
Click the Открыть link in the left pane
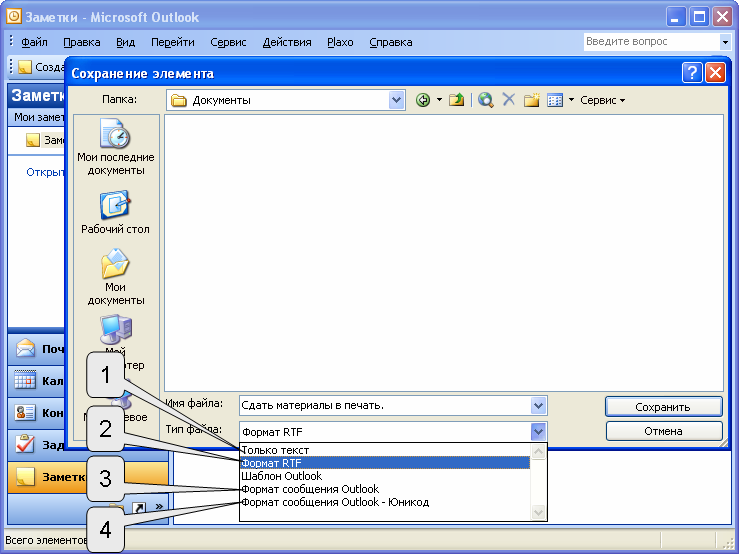click(x=45, y=172)
